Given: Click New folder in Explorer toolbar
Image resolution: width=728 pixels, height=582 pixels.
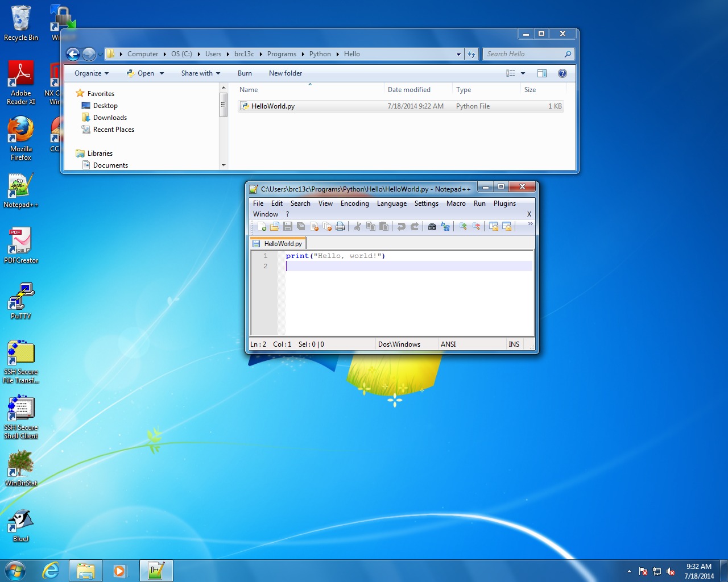Looking at the screenshot, I should 286,73.
